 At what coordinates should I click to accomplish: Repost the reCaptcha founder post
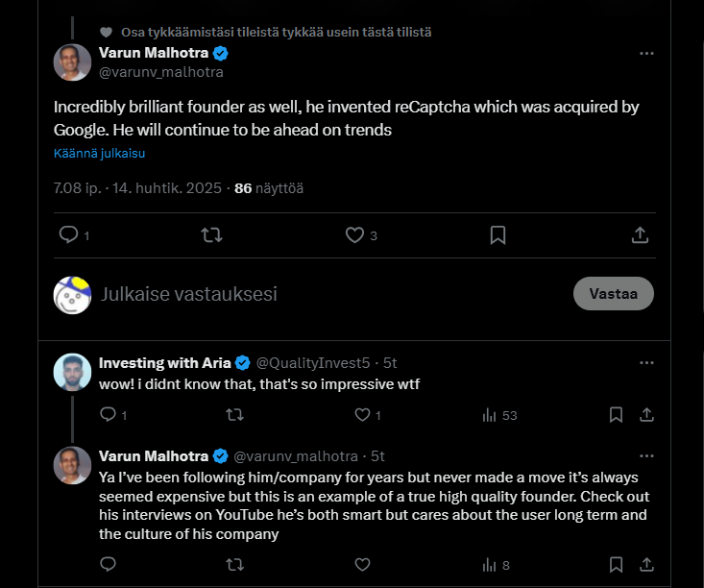pyautogui.click(x=212, y=234)
